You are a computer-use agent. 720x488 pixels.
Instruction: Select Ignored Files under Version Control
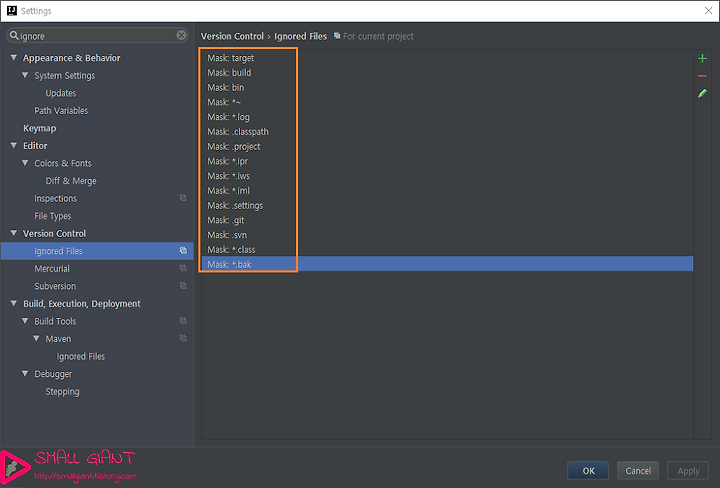(x=97, y=251)
